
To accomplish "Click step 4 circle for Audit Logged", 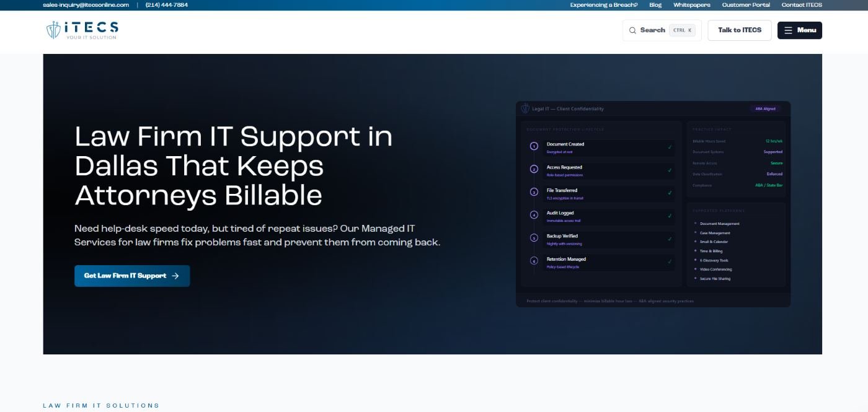I will pyautogui.click(x=534, y=215).
